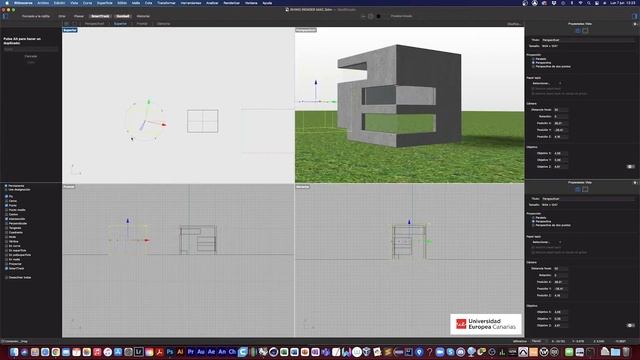Open Illustrator from the Dock

[x=180, y=352]
